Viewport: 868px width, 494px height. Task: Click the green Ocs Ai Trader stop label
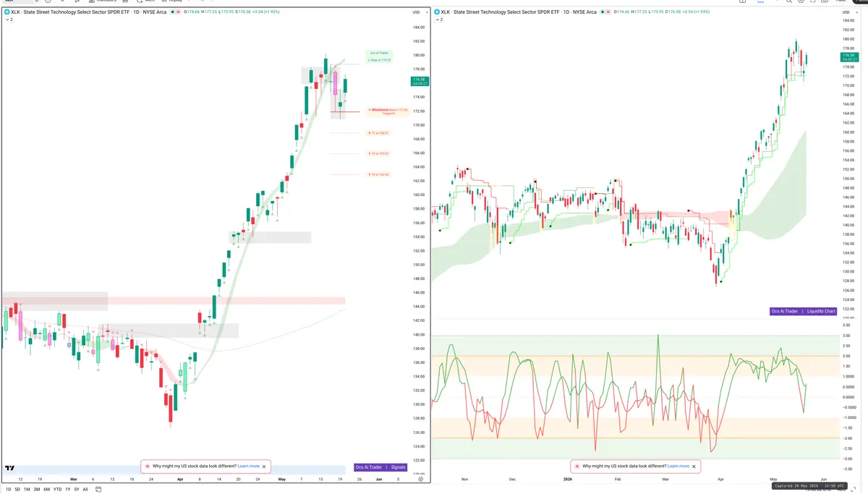[380, 56]
